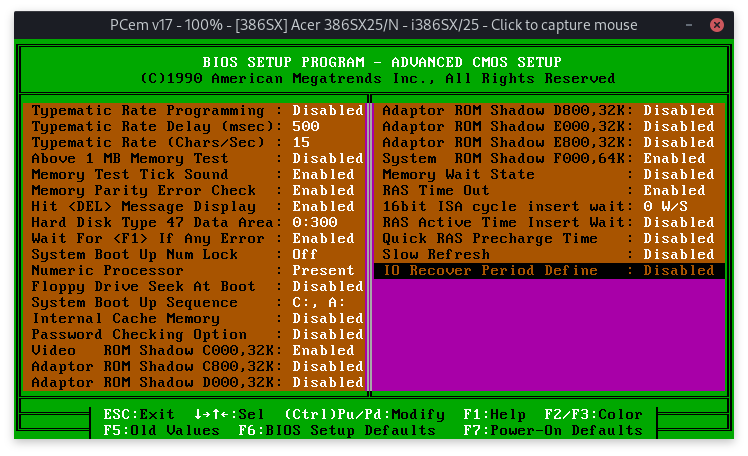The image size is (748, 456).
Task: Click the 0 W/S wait value
Action: (x=665, y=207)
